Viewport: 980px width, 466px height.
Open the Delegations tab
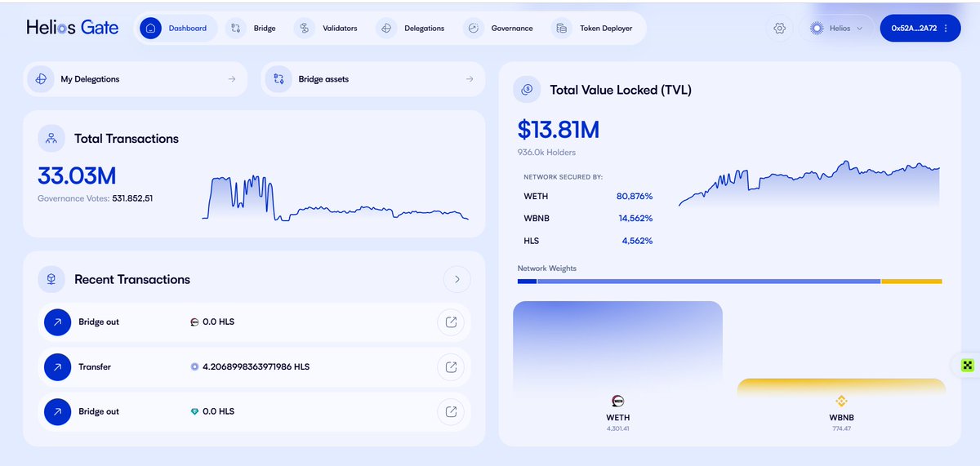(x=412, y=28)
